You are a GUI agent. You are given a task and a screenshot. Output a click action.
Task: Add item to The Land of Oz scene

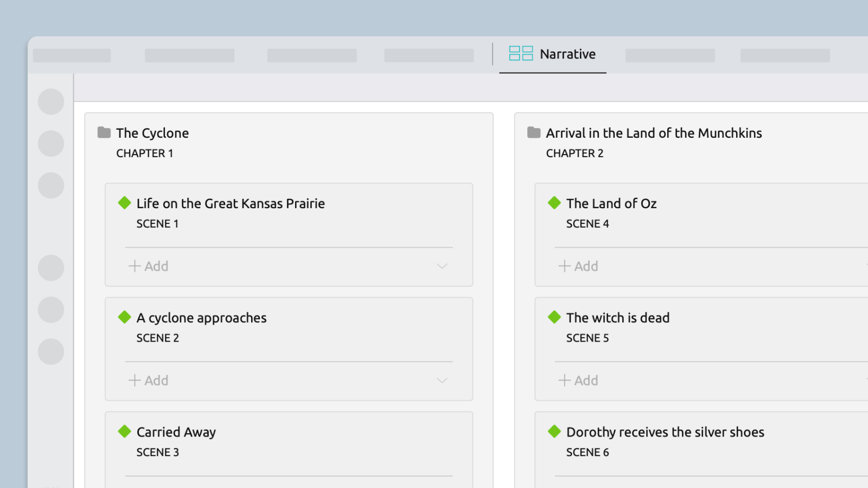pos(578,266)
